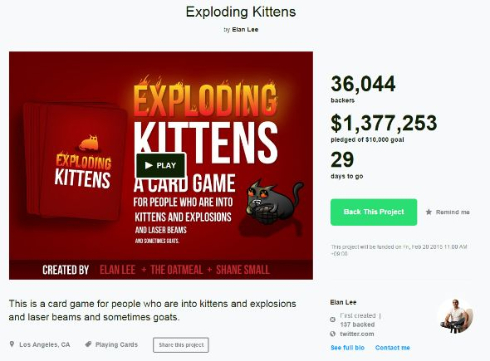Click the location pin icon
Screen dimensions: 490x361
pyautogui.click(x=12, y=344)
